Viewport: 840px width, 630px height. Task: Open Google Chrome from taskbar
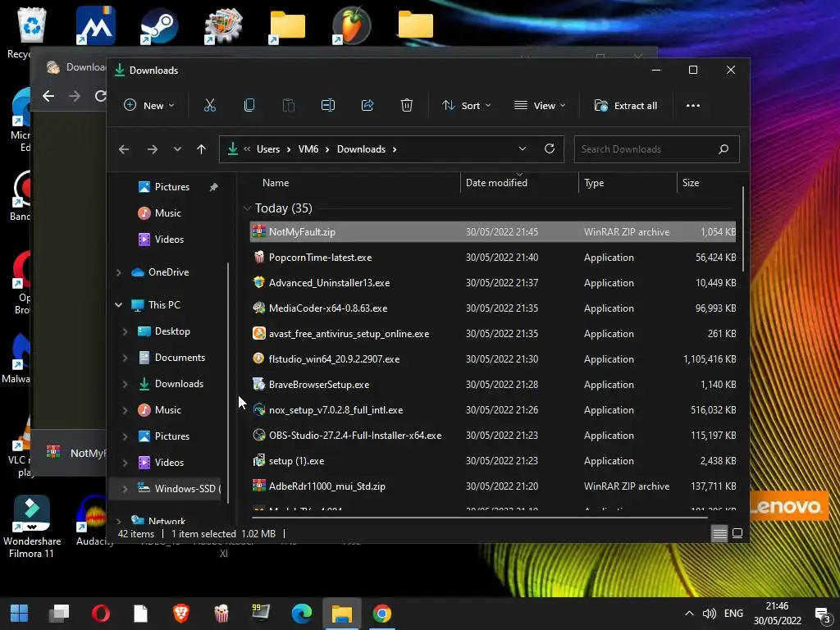(382, 614)
